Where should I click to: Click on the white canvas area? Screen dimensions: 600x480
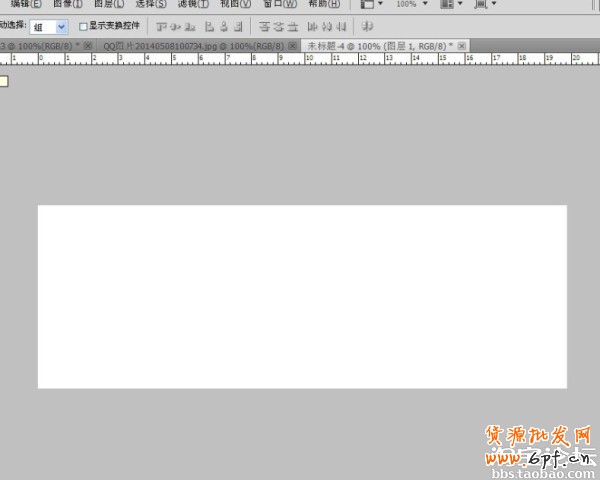302,296
